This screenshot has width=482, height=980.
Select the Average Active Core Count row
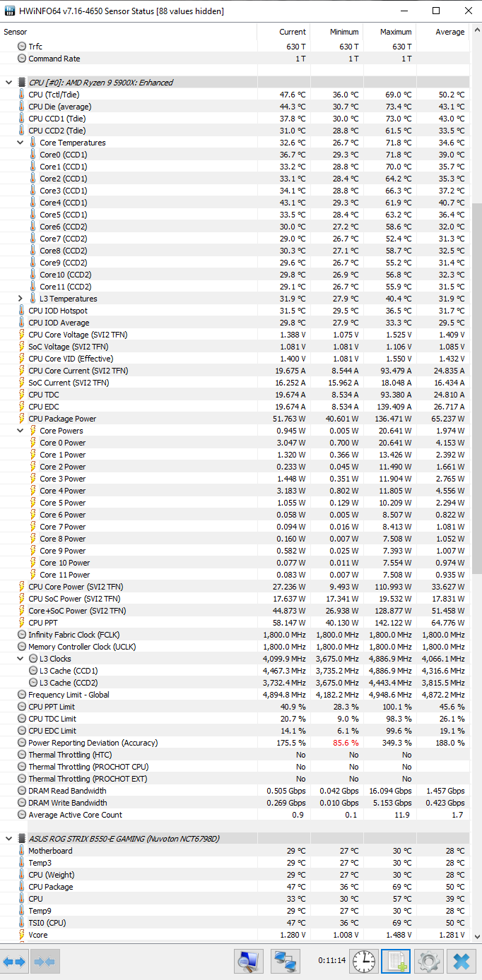[235, 815]
